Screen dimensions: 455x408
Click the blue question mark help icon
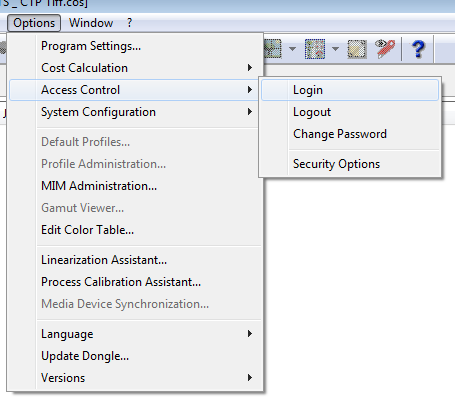tap(418, 49)
